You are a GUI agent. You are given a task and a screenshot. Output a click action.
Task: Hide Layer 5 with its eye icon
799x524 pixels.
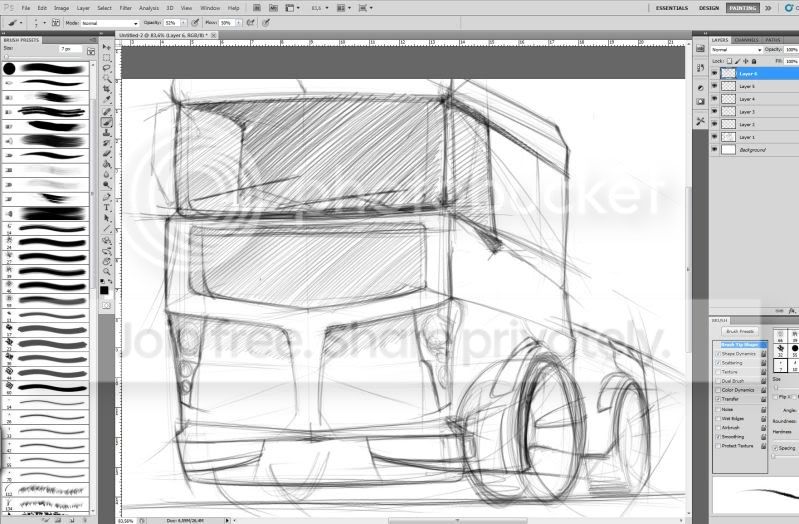point(714,86)
